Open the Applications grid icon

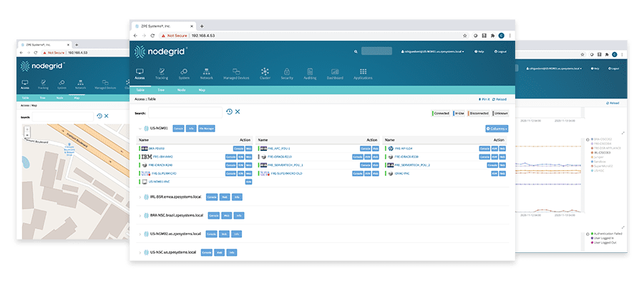coord(363,73)
